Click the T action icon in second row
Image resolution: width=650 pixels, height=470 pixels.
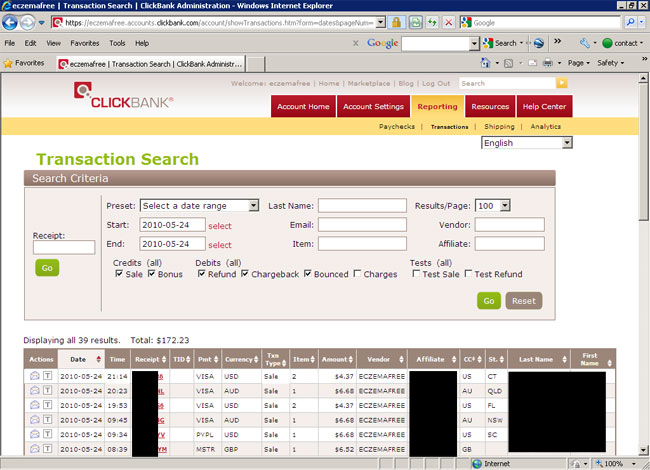(47, 391)
